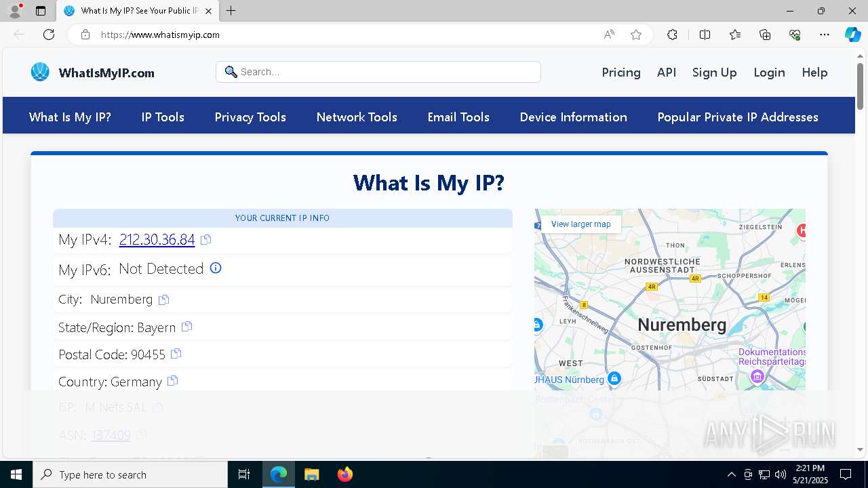Screen dimensions: 868x488
Task: Open Tab actions menu icon
Action: point(41,11)
